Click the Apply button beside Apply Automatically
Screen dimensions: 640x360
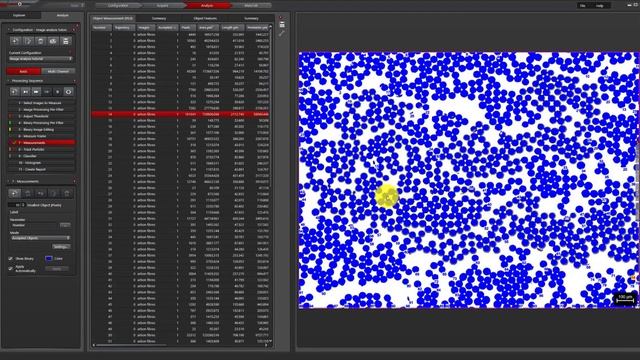coord(57,269)
